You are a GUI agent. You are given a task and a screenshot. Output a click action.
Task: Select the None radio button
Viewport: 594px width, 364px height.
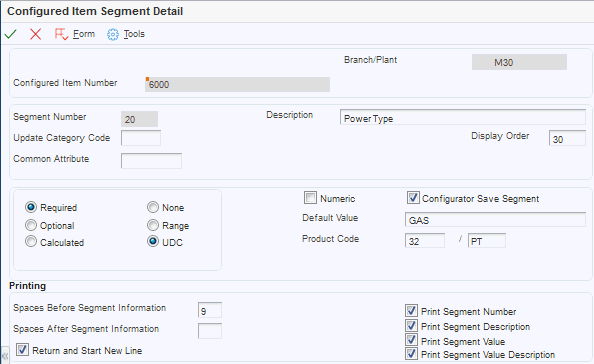(x=153, y=207)
